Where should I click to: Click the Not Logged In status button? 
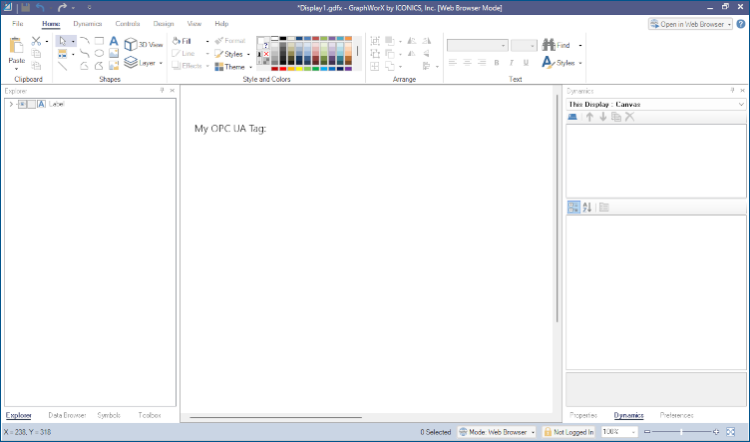click(x=569, y=432)
